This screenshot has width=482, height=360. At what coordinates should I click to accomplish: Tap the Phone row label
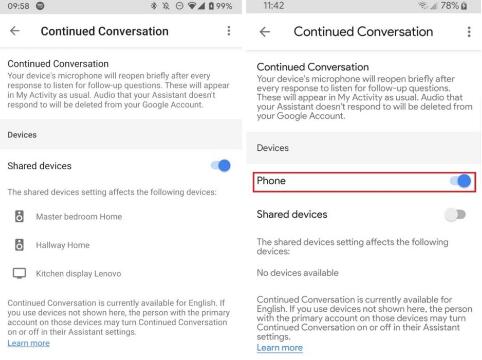click(271, 181)
